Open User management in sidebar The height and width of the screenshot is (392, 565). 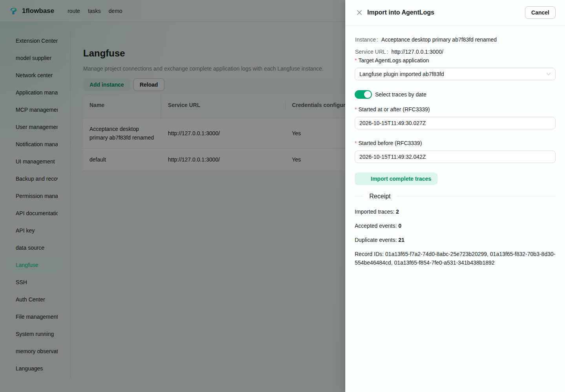(x=35, y=127)
